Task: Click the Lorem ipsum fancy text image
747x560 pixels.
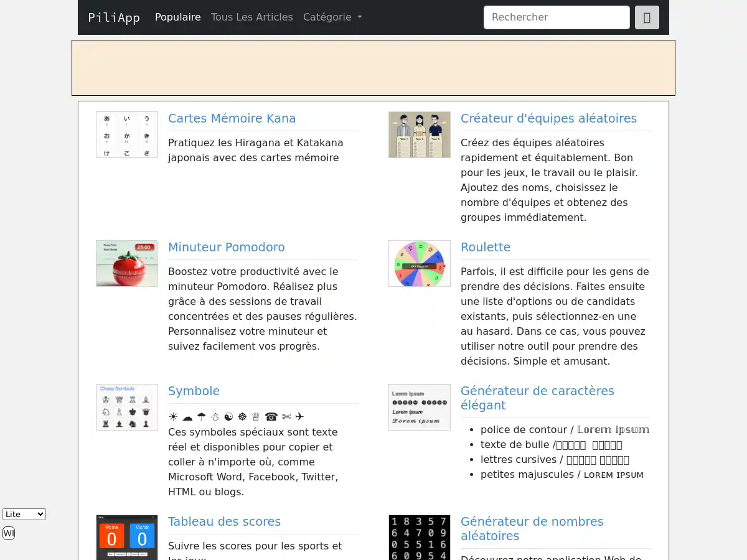Action: tap(419, 407)
